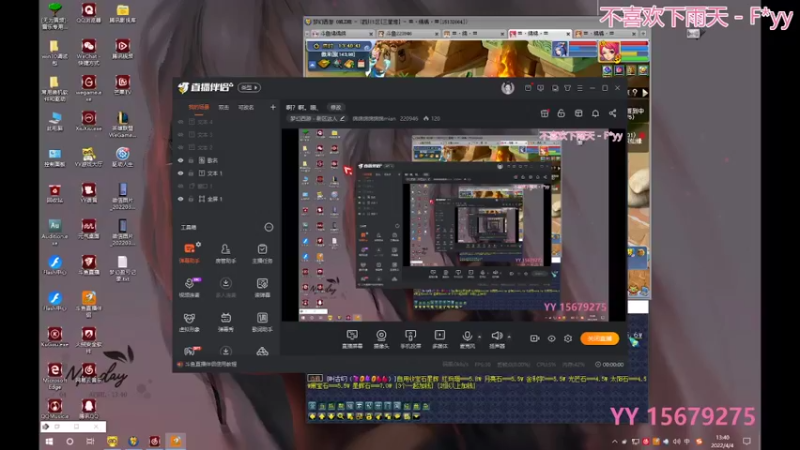Toggle visibility of the 文本 4 layer

click(181, 122)
